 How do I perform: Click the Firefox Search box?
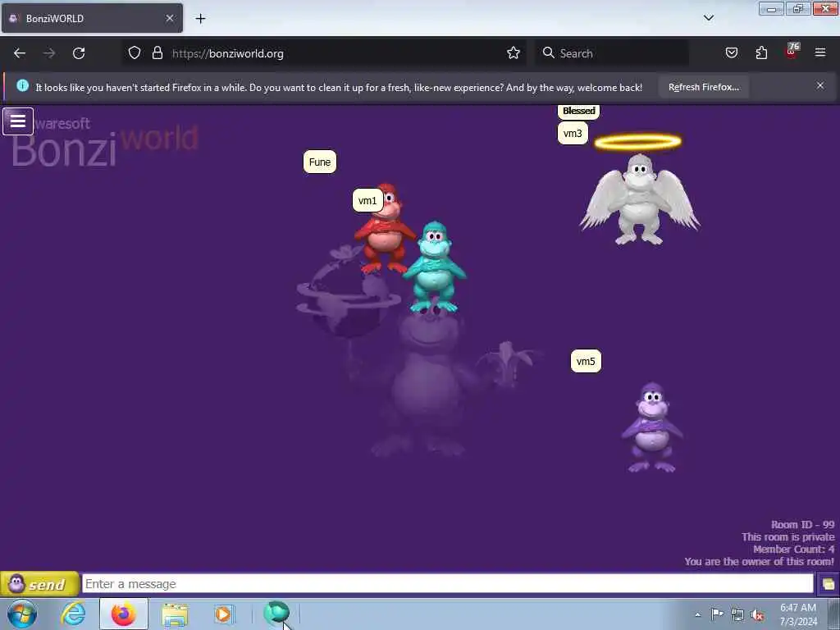point(612,53)
